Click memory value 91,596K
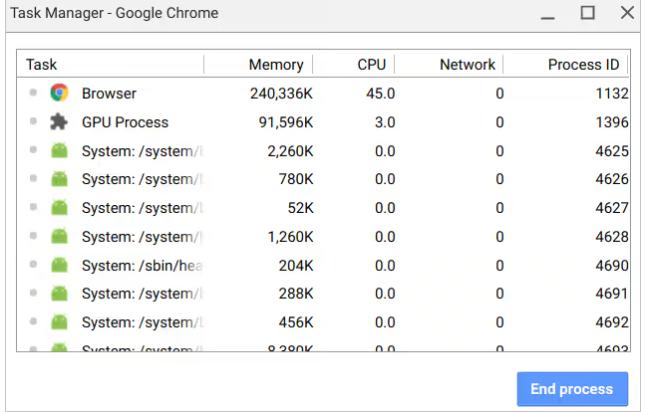The height and width of the screenshot is (412, 655). coord(286,122)
